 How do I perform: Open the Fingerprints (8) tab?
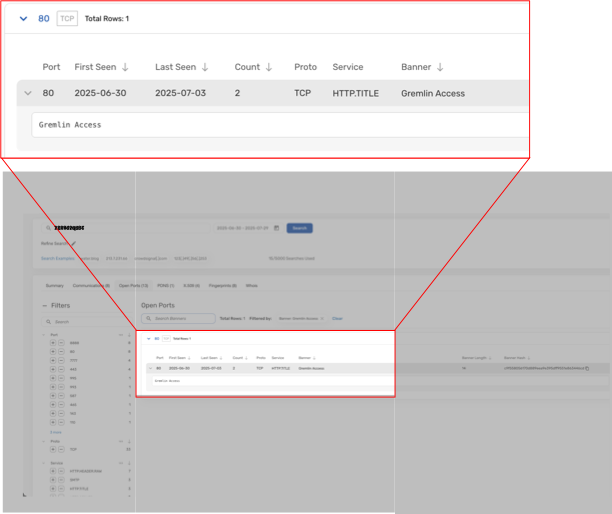tap(222, 286)
